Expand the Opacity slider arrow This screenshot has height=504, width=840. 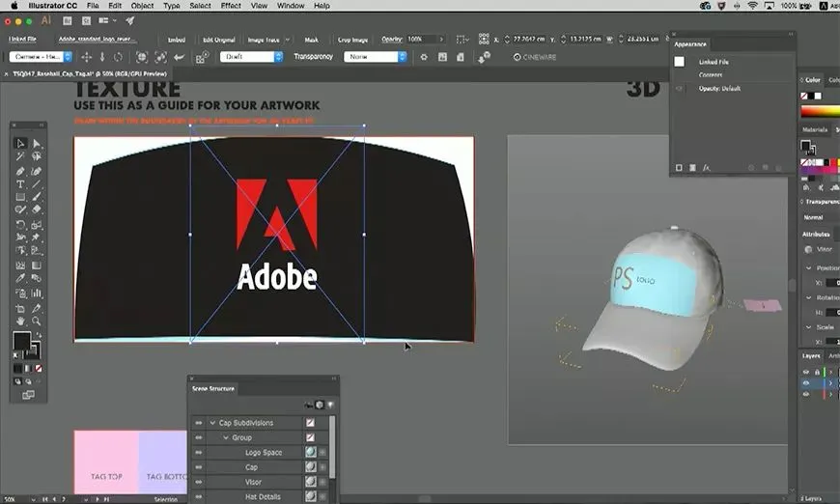click(441, 39)
